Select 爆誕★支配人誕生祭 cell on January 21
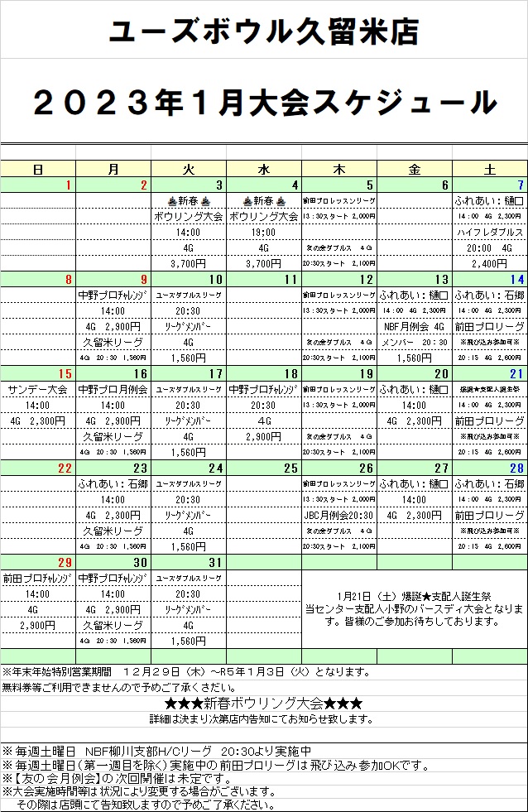This screenshot has height=812, width=528. [x=490, y=389]
